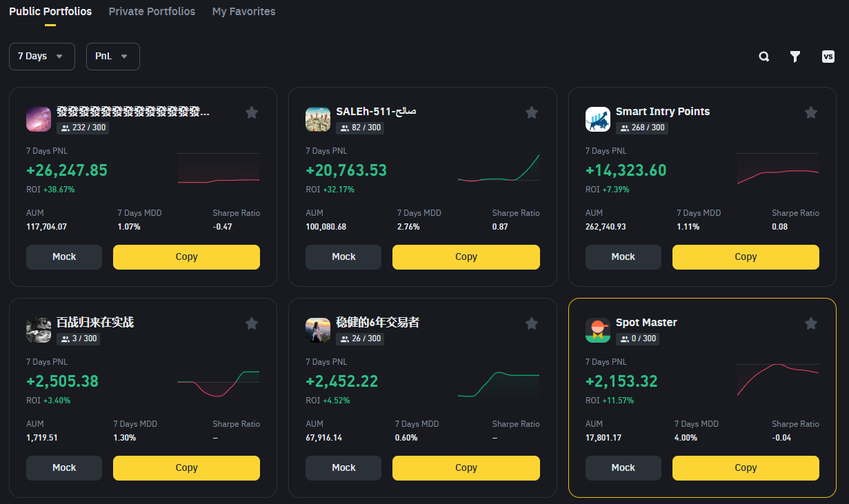This screenshot has height=504, width=849.
Task: Click follower count badge on Spot Master
Action: (637, 339)
